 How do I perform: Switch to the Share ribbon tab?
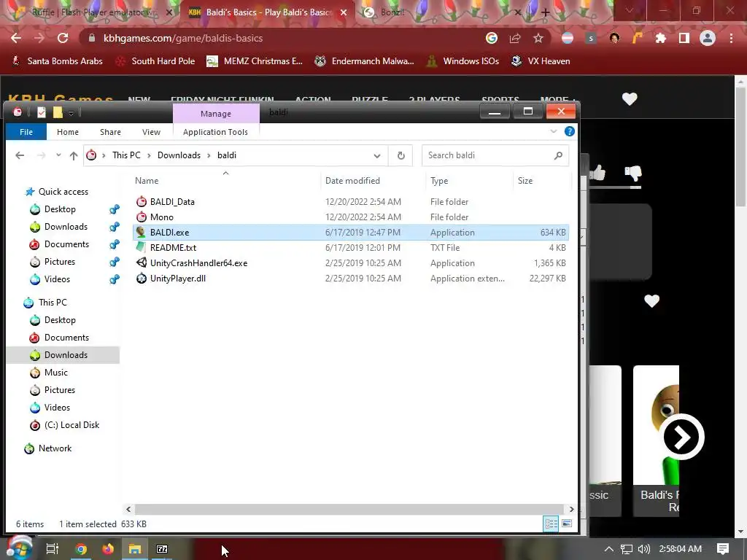click(x=110, y=132)
